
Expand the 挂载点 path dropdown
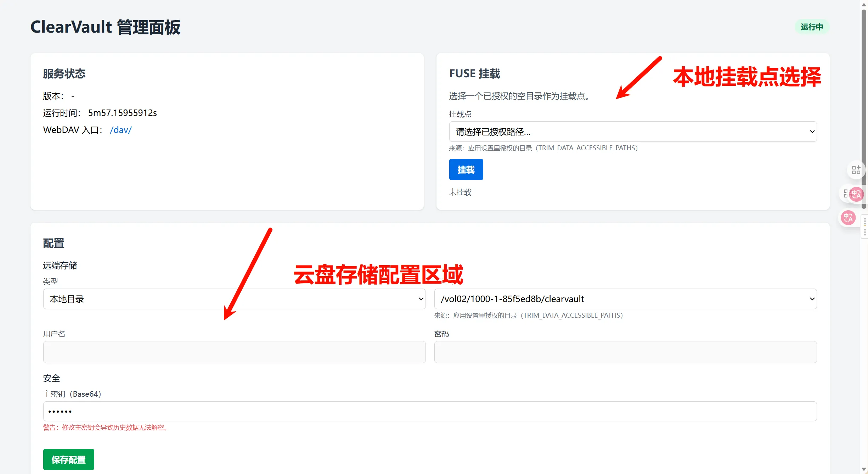coord(633,132)
